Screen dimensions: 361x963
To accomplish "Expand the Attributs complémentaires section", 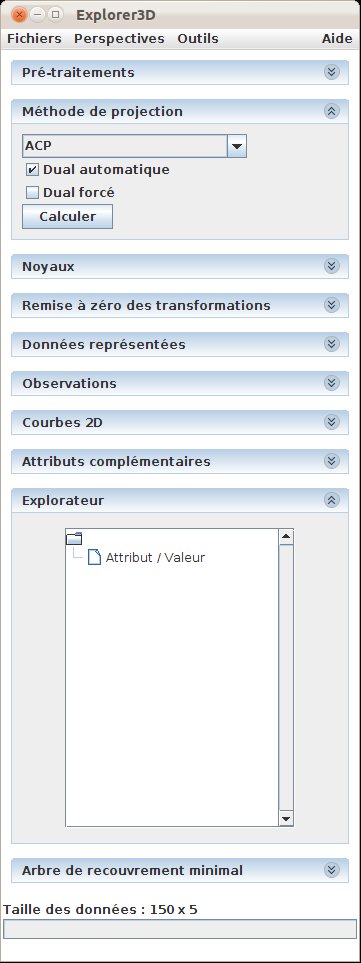I will (x=332, y=461).
